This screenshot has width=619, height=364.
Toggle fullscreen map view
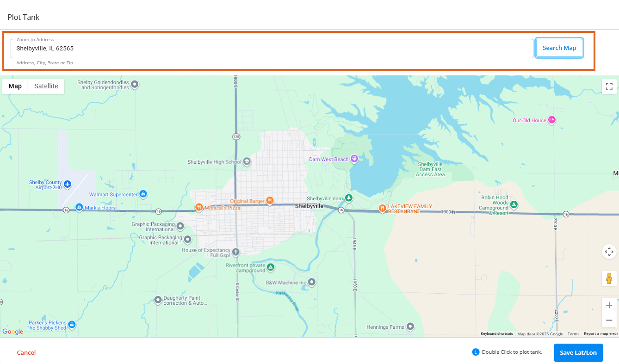point(609,86)
